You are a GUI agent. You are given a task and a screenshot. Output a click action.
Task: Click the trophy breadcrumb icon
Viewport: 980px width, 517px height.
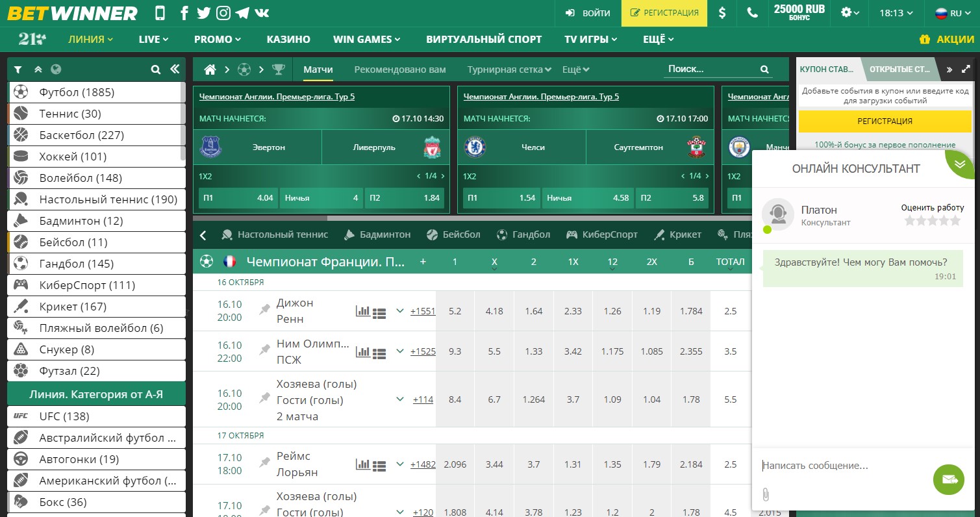pyautogui.click(x=278, y=69)
